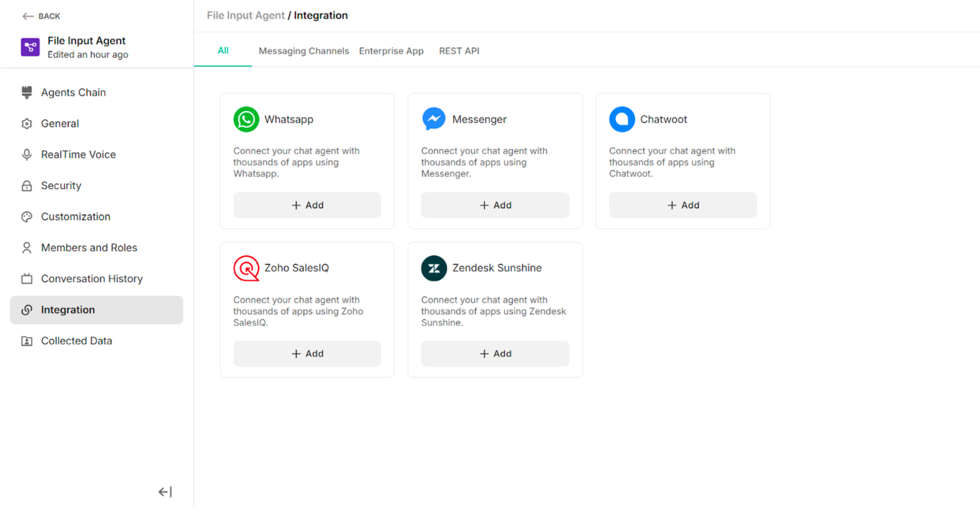The image size is (980, 513).
Task: Click the Messenger integration logo
Action: [434, 119]
